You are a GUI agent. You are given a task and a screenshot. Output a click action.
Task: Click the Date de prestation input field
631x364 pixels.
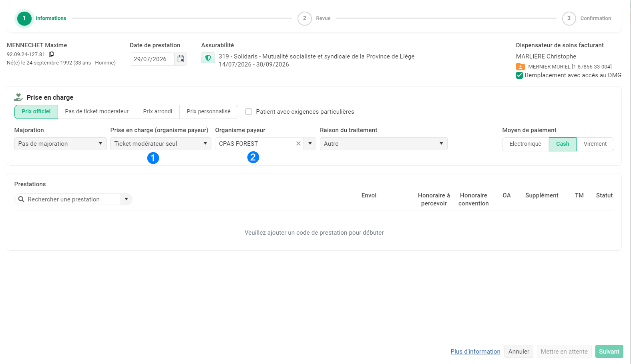(152, 59)
